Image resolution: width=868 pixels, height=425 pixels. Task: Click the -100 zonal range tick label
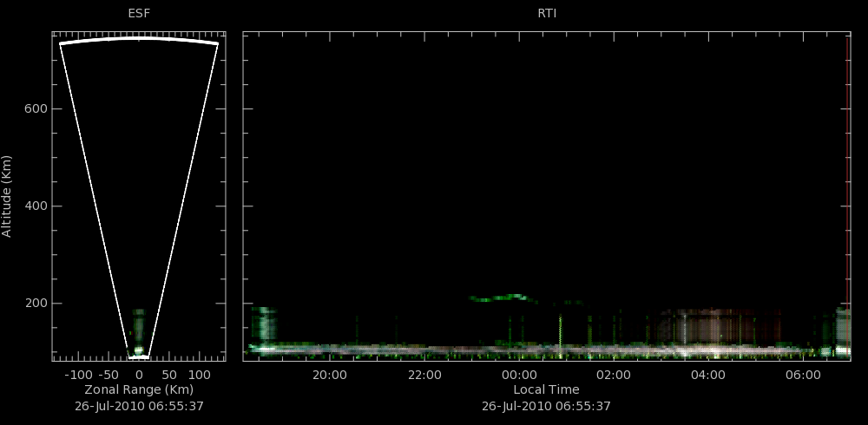[x=78, y=375]
